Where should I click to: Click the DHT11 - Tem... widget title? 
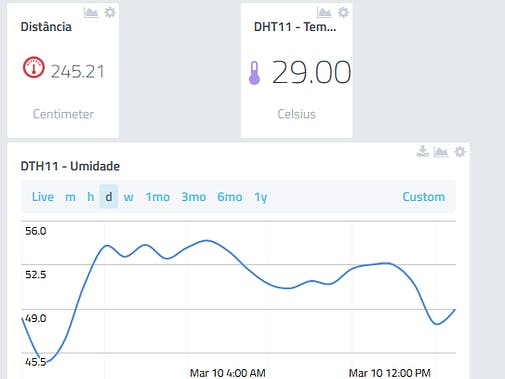(295, 27)
